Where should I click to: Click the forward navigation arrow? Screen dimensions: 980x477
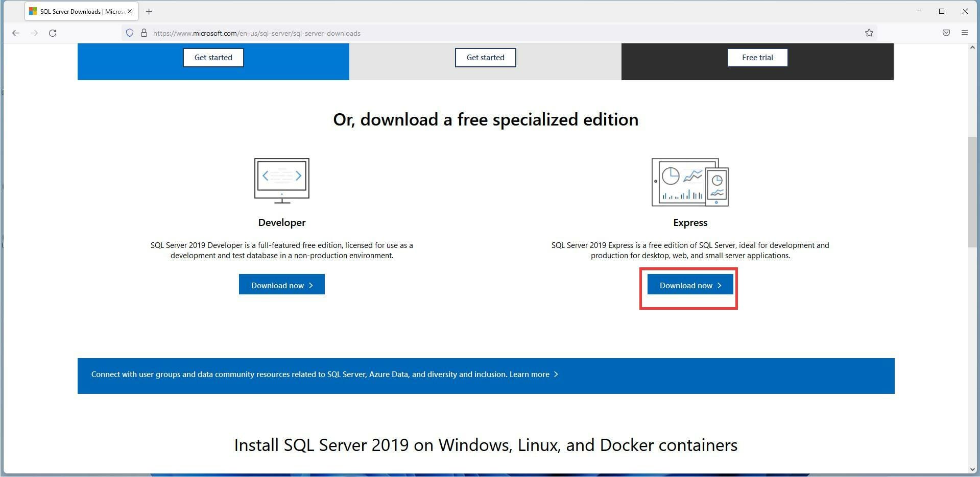tap(34, 33)
